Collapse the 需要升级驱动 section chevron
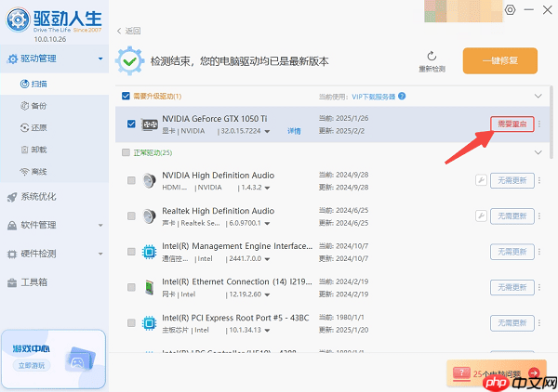 [538, 96]
